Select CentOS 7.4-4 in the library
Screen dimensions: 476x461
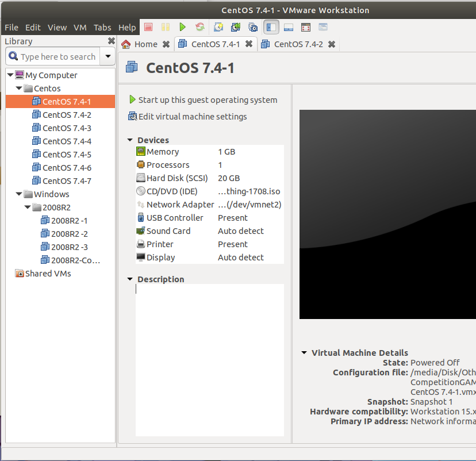click(62, 141)
